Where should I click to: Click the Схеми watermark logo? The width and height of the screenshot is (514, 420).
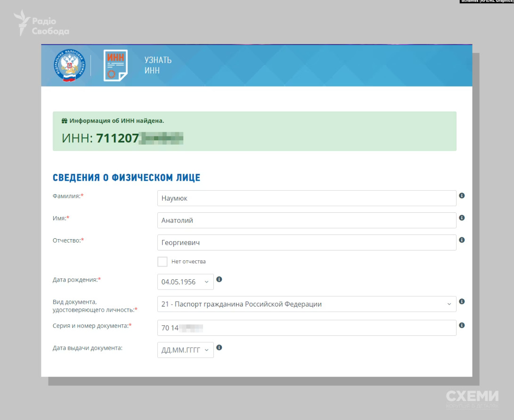(472, 398)
